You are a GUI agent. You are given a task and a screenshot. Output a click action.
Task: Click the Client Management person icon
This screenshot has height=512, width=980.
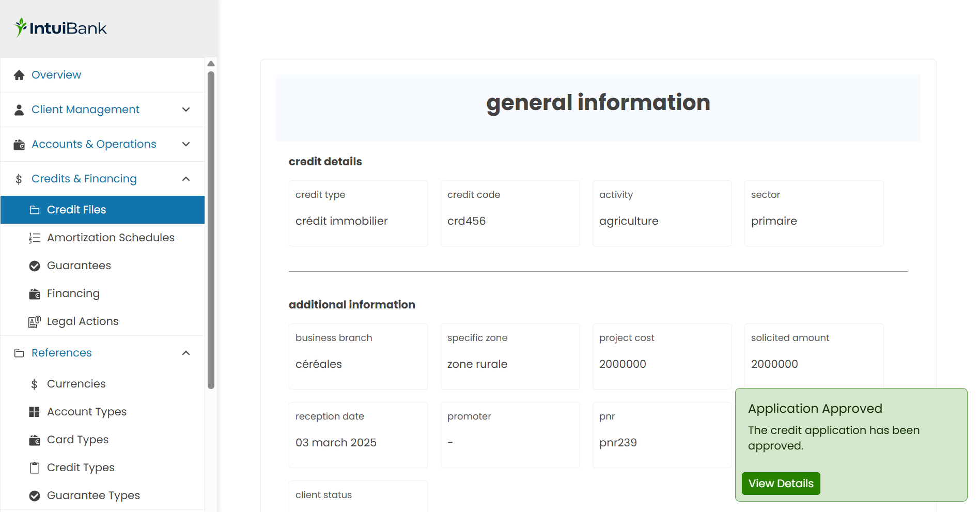19,110
